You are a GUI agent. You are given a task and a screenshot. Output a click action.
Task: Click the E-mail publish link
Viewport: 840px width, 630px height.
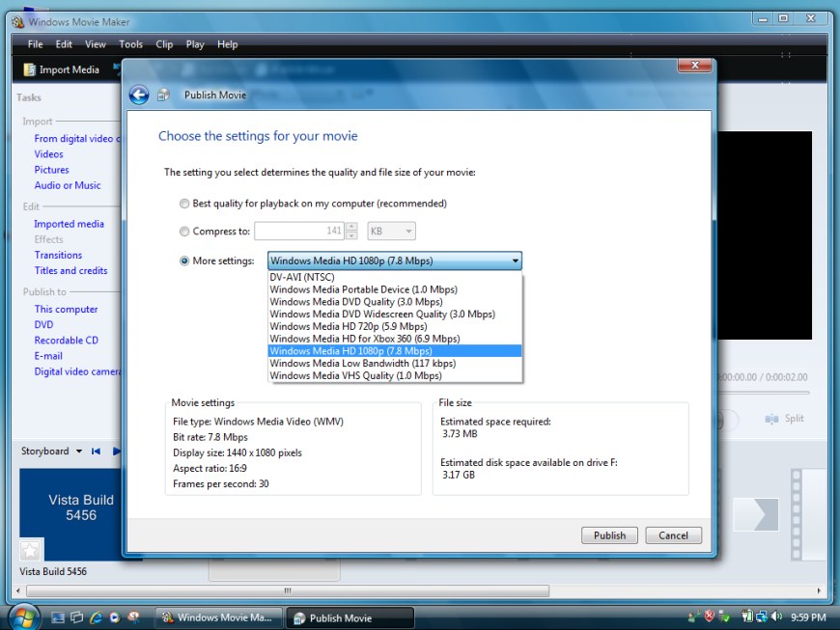(48, 355)
